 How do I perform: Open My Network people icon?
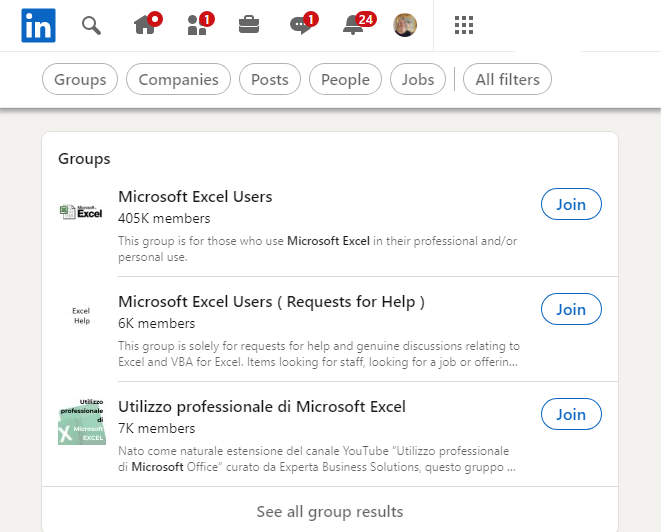point(198,25)
